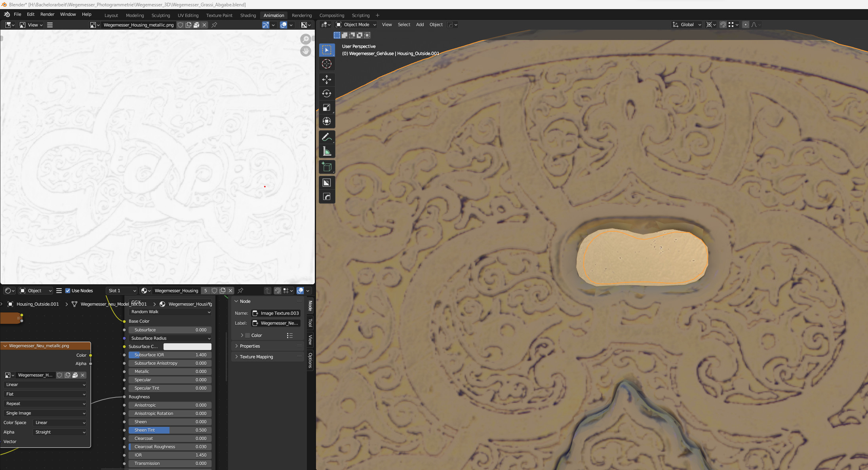
Task: Switch to the UV Editing workspace tab
Action: click(188, 15)
